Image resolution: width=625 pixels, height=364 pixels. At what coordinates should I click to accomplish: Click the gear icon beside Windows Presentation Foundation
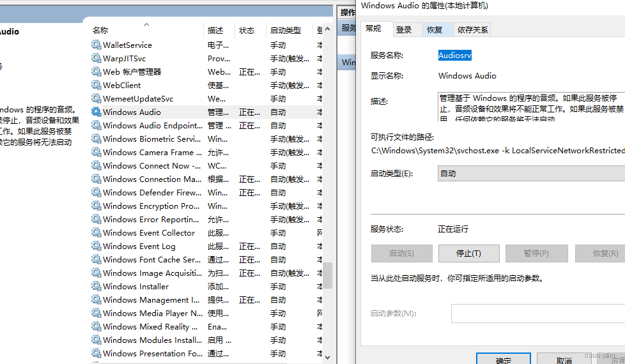96,353
